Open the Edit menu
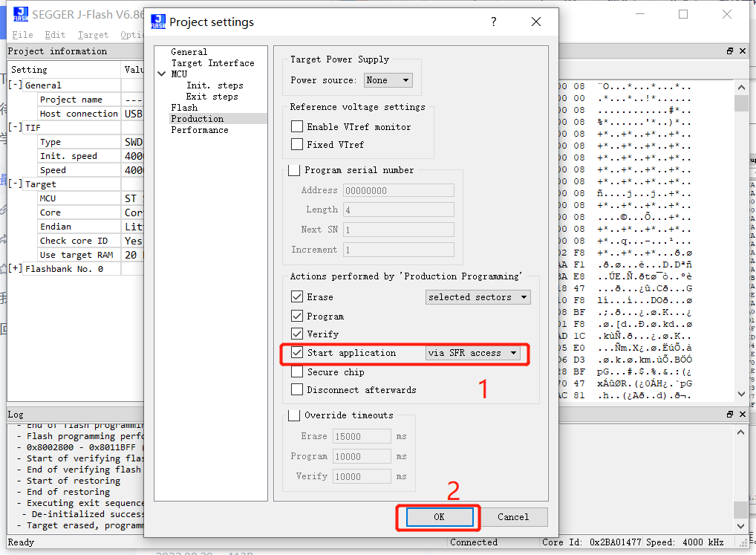The image size is (756, 555). pyautogui.click(x=55, y=35)
